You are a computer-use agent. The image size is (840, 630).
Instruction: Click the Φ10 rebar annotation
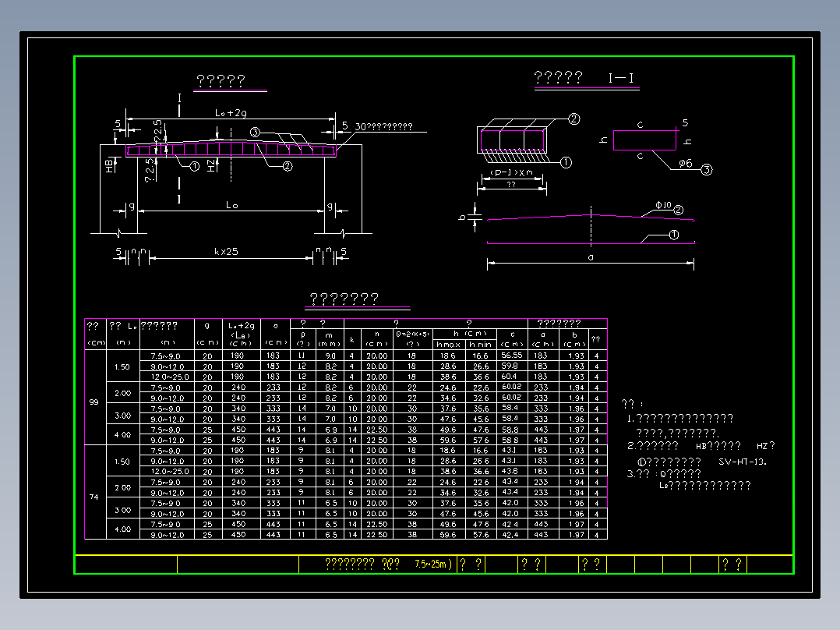(x=663, y=205)
